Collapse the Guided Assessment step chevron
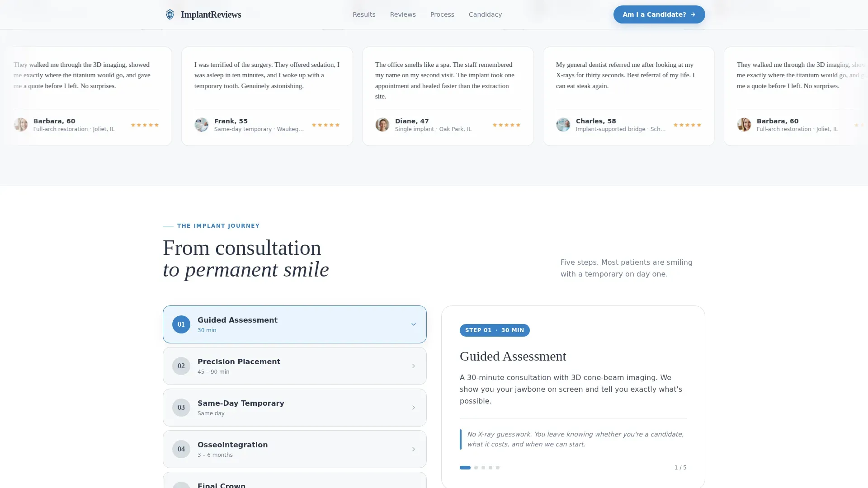 point(413,324)
